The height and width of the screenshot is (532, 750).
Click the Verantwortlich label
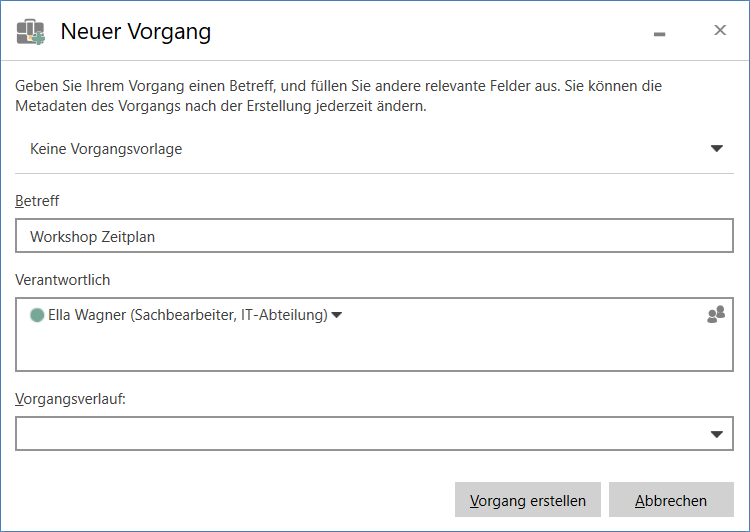tap(63, 280)
